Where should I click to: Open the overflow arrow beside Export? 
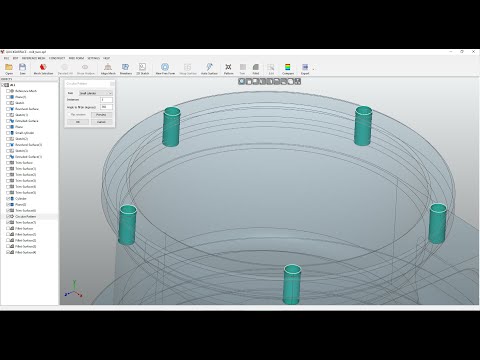[313, 69]
